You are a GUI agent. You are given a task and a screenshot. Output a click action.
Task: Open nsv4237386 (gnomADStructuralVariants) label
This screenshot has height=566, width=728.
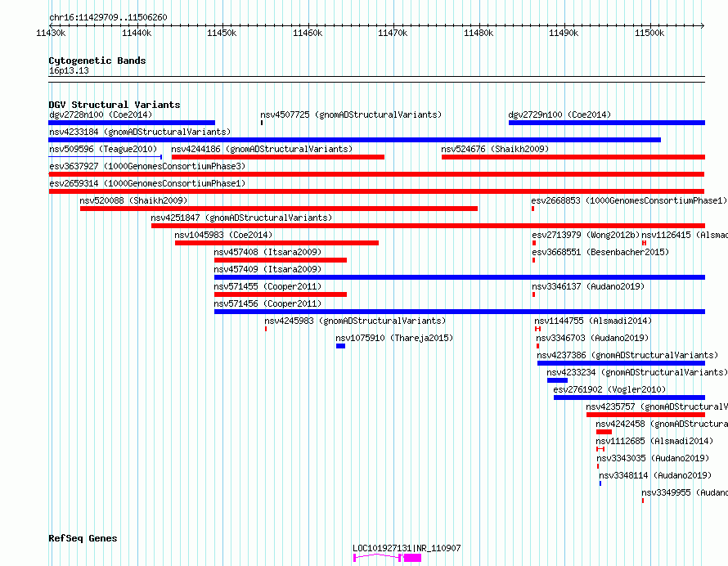pos(627,355)
